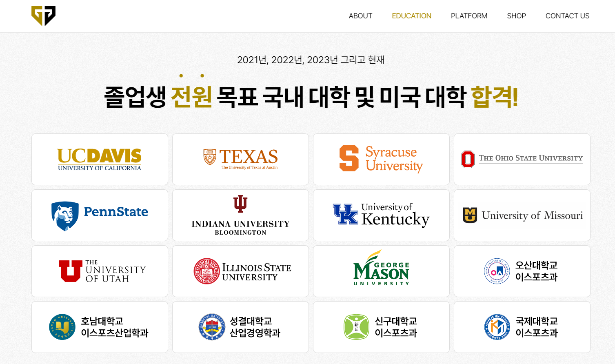The image size is (615, 364).
Task: Click the UC Davis logo card
Action: click(100, 159)
